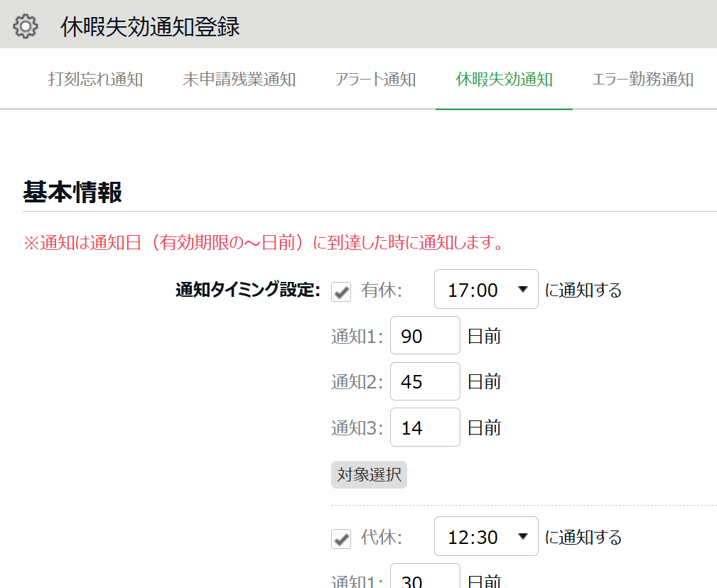Click the 休暇失効通知登録 page title
717x588 pixels.
[150, 26]
